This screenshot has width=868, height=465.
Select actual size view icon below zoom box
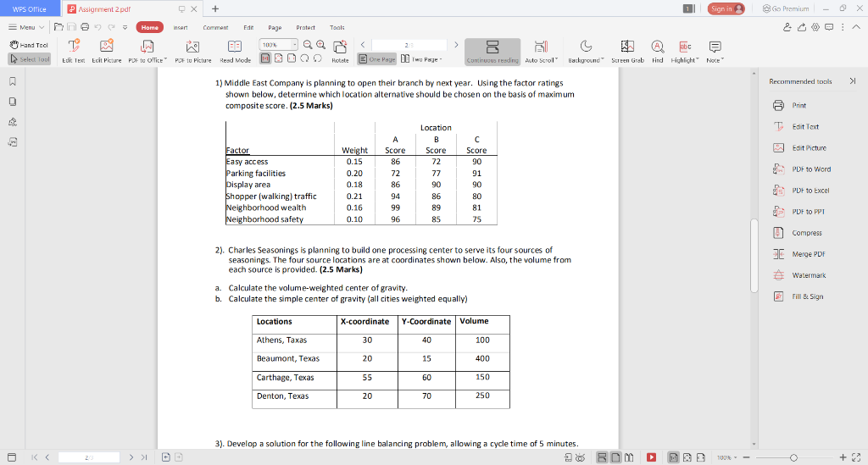265,58
